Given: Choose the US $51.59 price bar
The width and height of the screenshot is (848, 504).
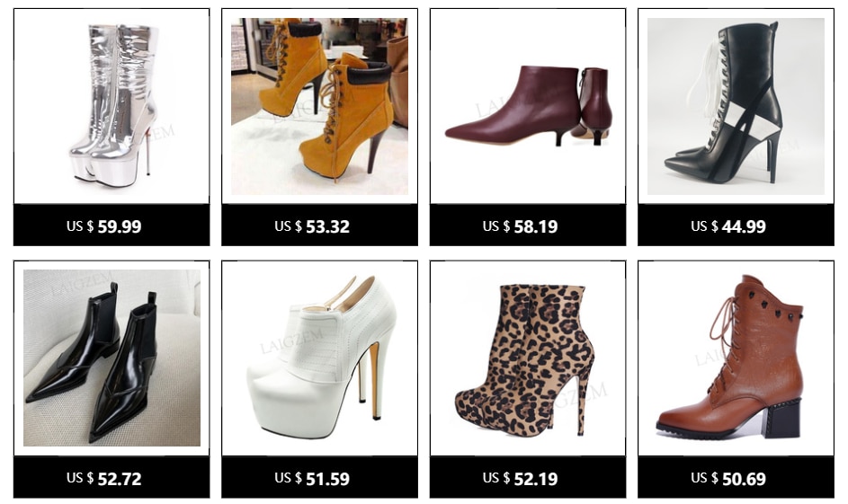Looking at the screenshot, I should coord(319,478).
